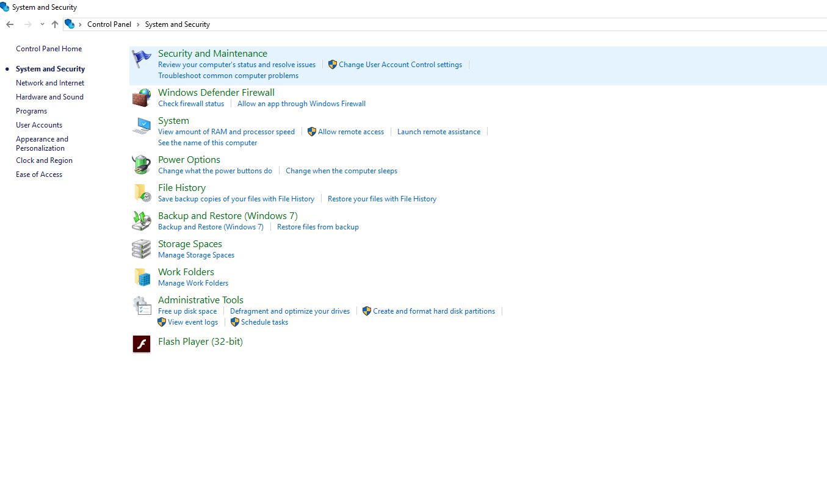Open Control Panel Home in sidebar
Screen dimensions: 827x504
[49, 49]
